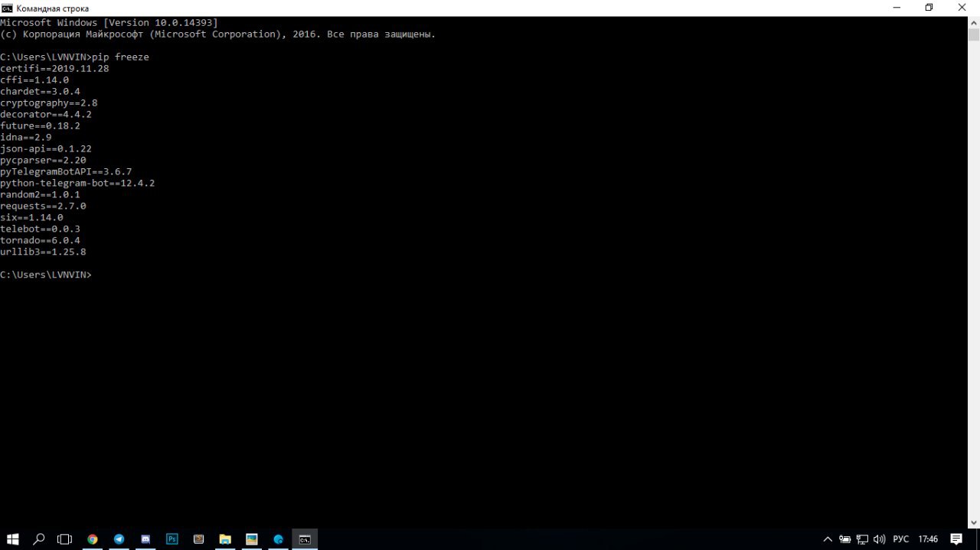
Task: Click the line 'python-telegram-bot==12.4.2'
Action: point(77,184)
